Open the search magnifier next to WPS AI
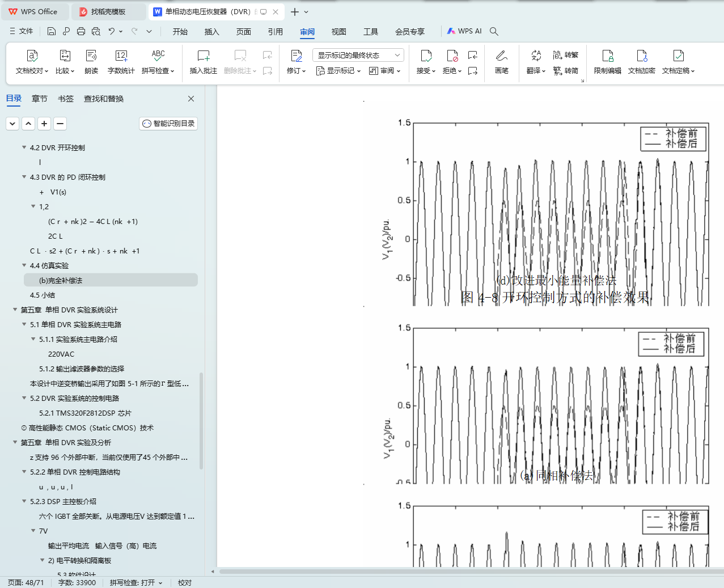Image resolution: width=724 pixels, height=588 pixels. click(494, 31)
